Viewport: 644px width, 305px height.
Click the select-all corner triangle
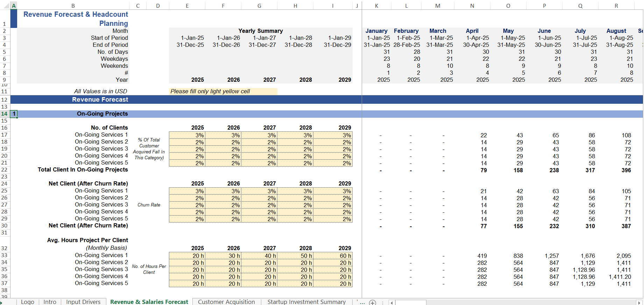coord(5,6)
